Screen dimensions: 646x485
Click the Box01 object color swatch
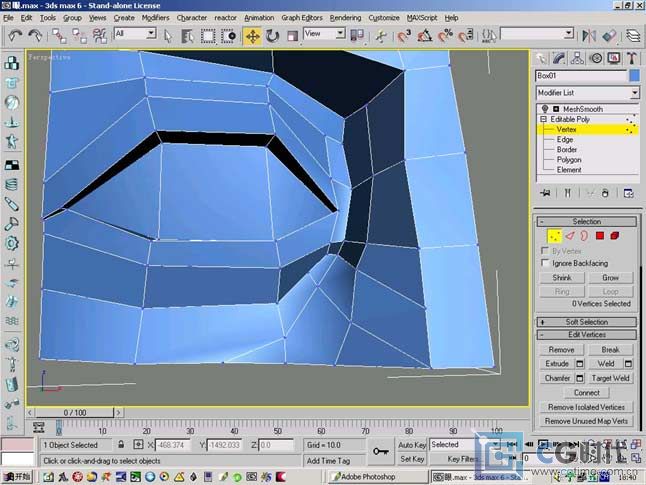click(634, 76)
